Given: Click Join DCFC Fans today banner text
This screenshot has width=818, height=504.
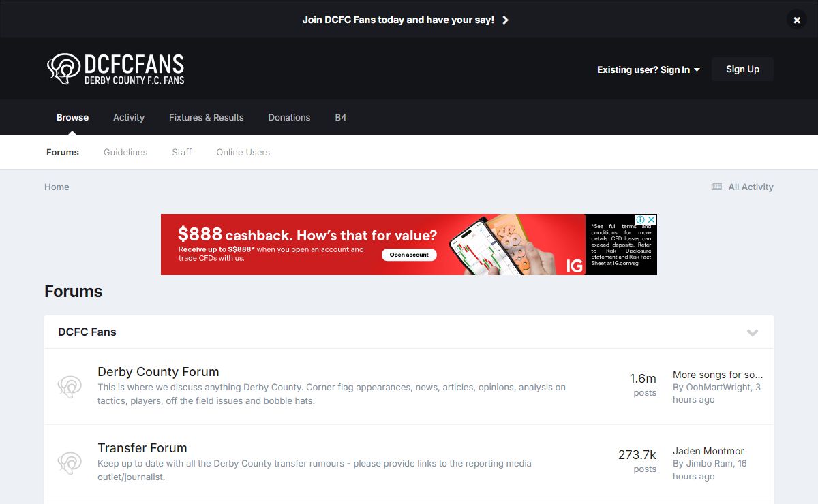Looking at the screenshot, I should [398, 20].
